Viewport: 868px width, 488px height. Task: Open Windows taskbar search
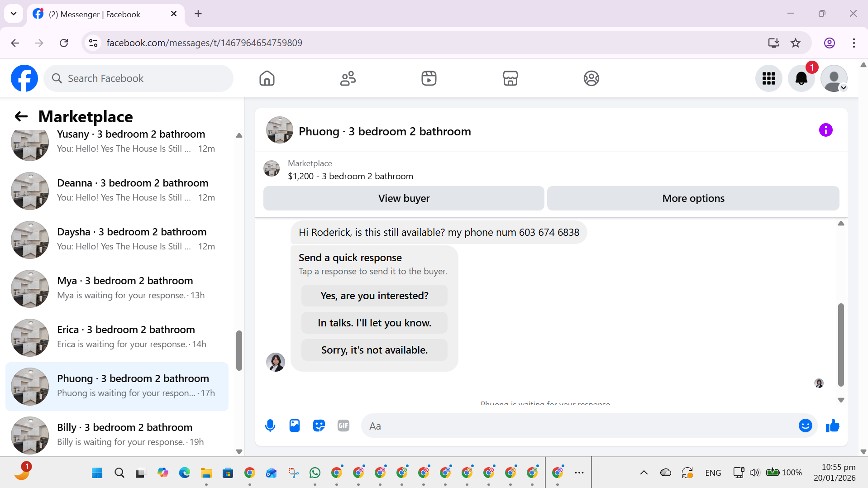[x=119, y=473]
